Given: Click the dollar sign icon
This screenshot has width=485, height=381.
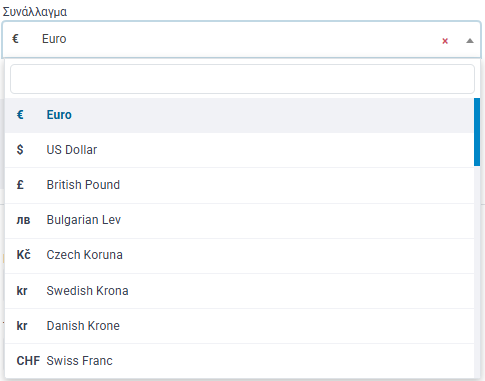Looking at the screenshot, I should coord(20,150).
